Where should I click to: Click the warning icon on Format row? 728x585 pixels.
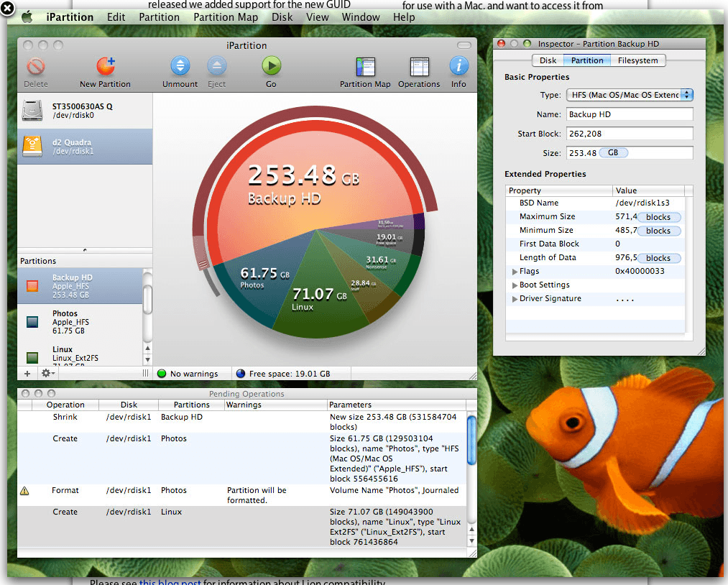(x=24, y=491)
